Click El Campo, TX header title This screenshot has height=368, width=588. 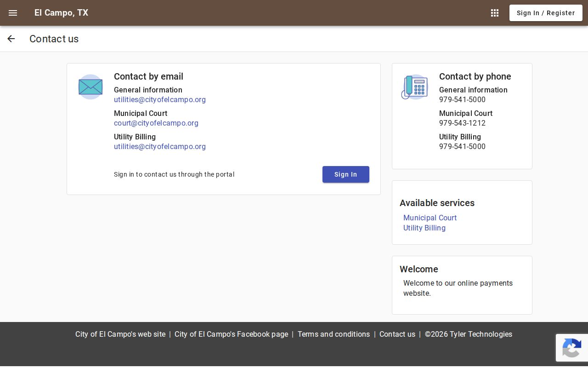point(62,13)
